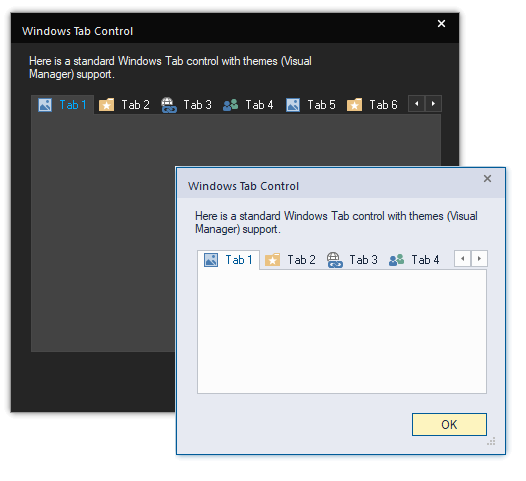
Task: Click picture icon on dark Tab 1
Action: click(45, 105)
